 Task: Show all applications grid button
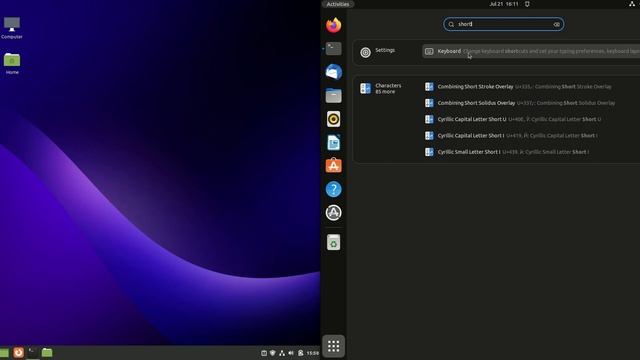coord(333,346)
